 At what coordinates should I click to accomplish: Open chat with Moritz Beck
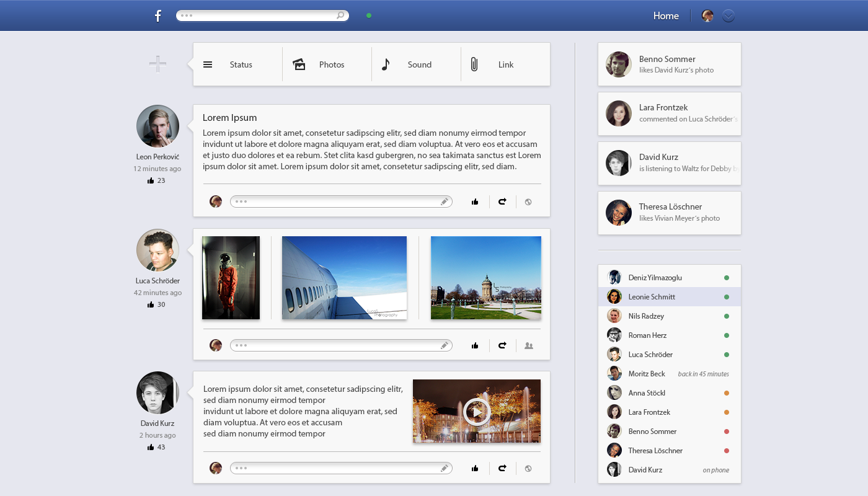point(669,374)
